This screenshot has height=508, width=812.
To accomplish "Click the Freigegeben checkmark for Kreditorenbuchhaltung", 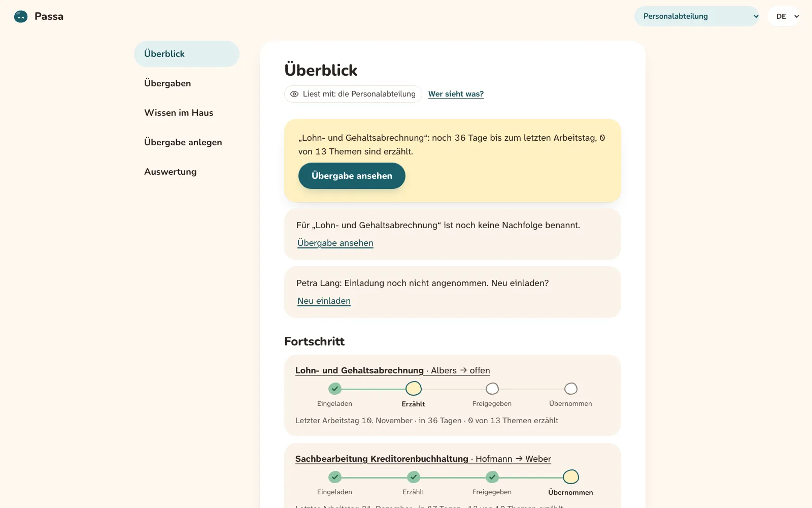I will coord(492,477).
